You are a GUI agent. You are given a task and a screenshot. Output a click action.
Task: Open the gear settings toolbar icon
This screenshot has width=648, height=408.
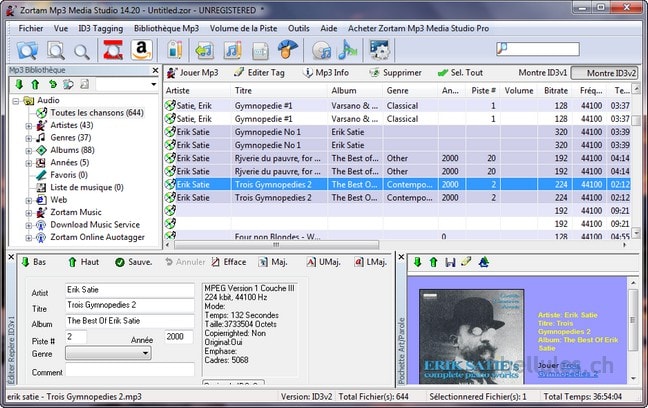tap(379, 50)
